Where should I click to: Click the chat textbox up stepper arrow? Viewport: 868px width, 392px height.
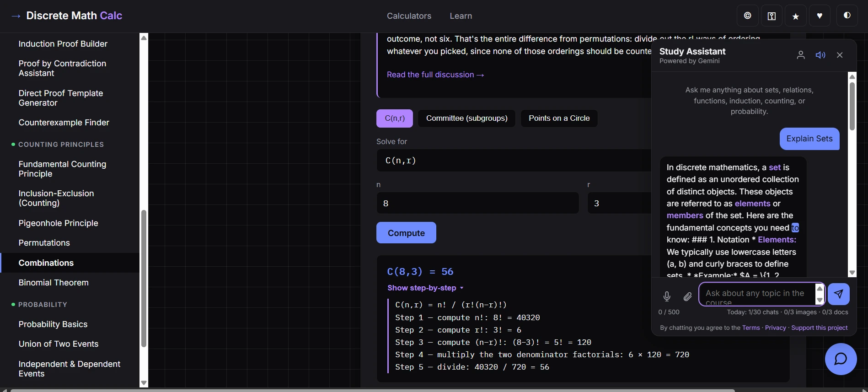(820, 289)
